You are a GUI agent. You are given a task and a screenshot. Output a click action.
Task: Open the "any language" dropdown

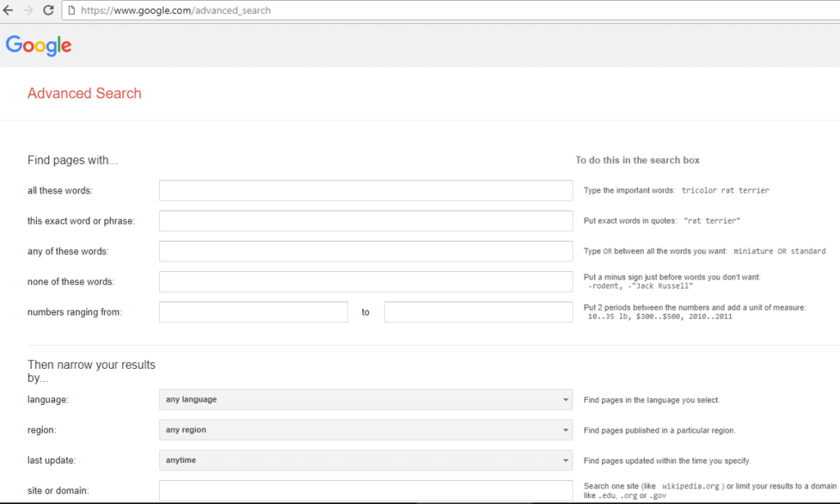click(365, 399)
